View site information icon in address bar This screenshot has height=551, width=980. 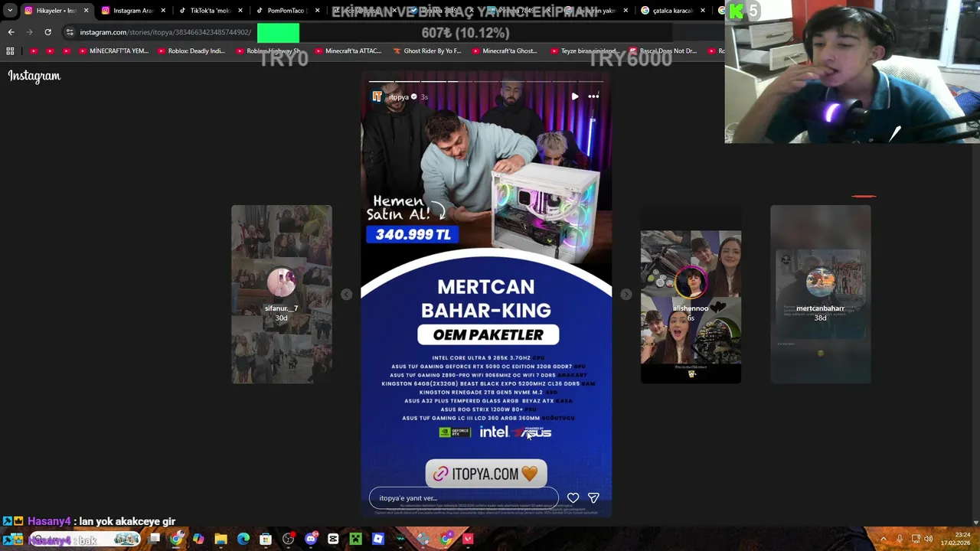[70, 32]
